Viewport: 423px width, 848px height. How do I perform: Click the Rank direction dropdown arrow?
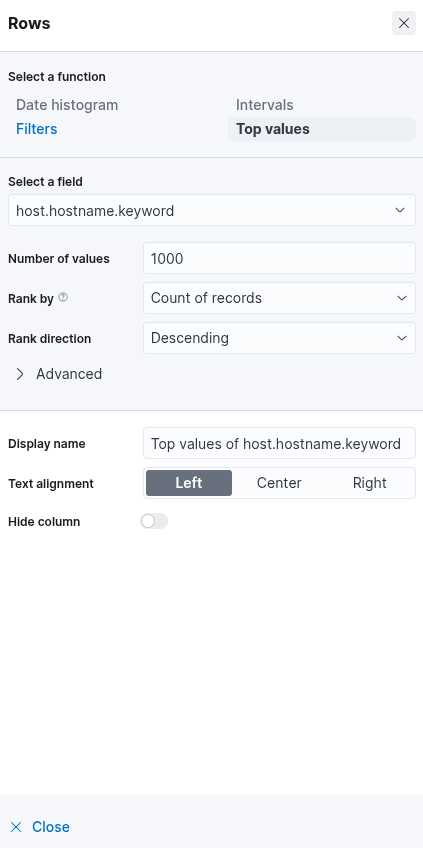click(x=401, y=338)
